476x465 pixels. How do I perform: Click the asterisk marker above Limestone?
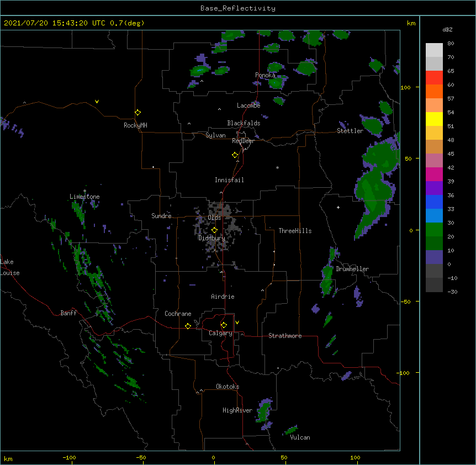point(84,191)
